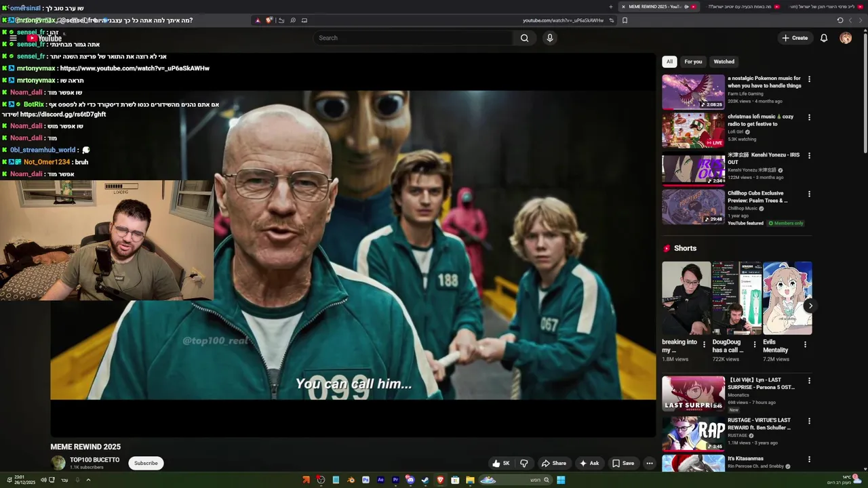Save the video to a playlist
Viewport: 868px width, 488px height.
click(x=623, y=464)
